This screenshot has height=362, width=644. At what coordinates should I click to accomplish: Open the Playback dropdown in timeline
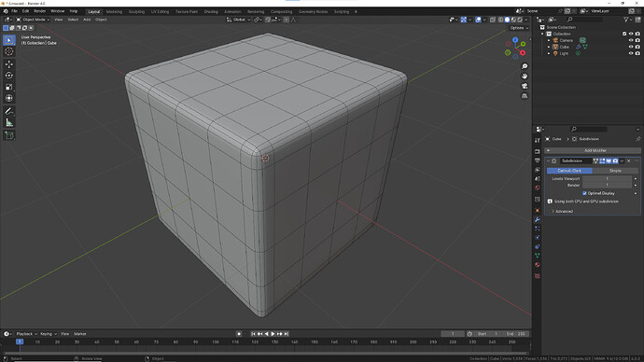click(x=26, y=334)
